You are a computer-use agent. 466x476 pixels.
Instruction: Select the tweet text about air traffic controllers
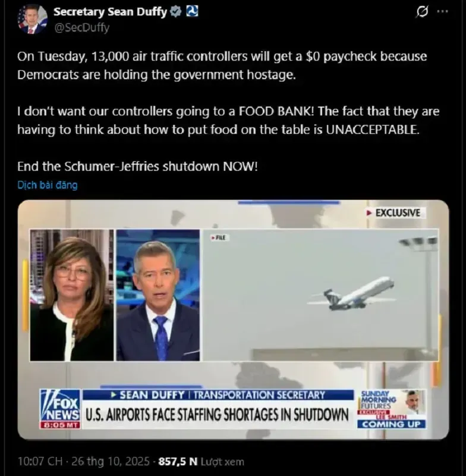coord(228,111)
